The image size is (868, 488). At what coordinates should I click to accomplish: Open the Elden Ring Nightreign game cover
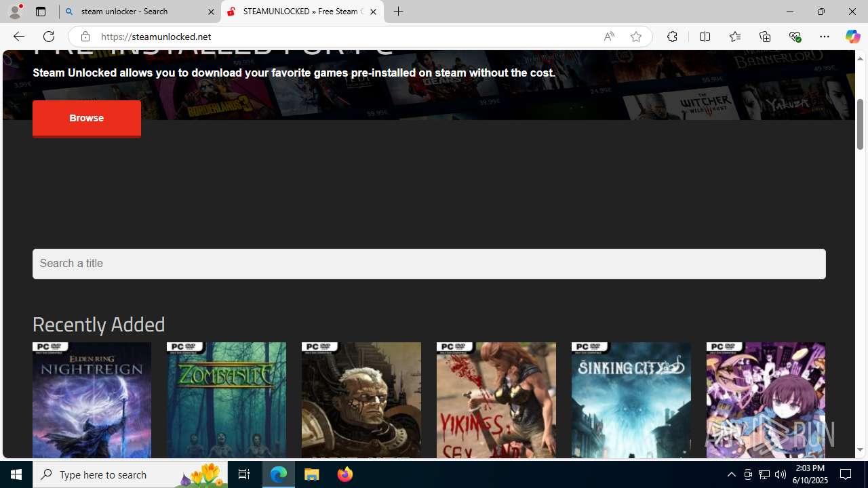click(x=92, y=400)
